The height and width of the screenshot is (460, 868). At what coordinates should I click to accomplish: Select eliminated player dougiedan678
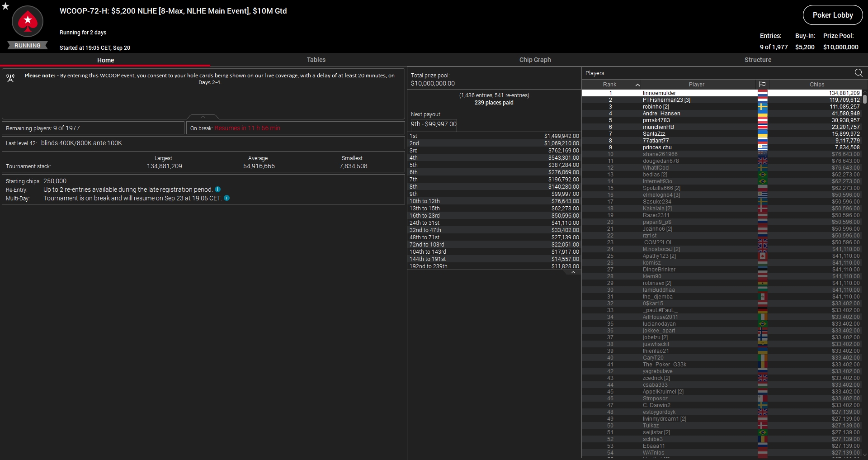pyautogui.click(x=722, y=161)
